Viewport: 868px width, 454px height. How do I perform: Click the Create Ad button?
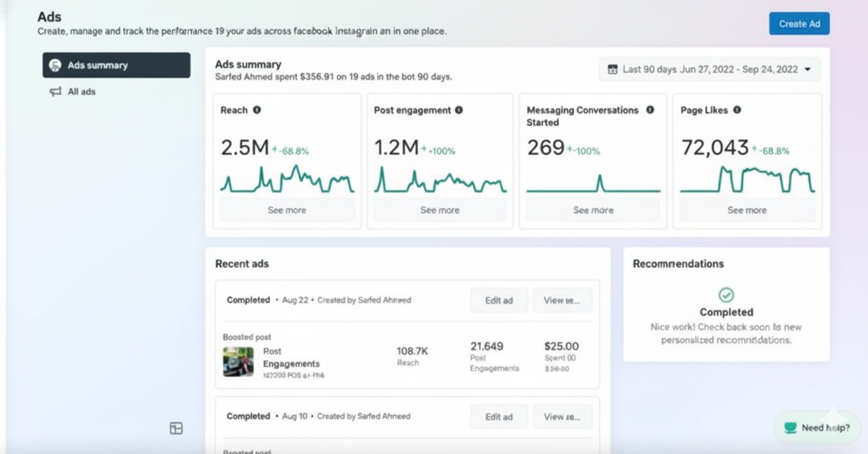[x=799, y=24]
